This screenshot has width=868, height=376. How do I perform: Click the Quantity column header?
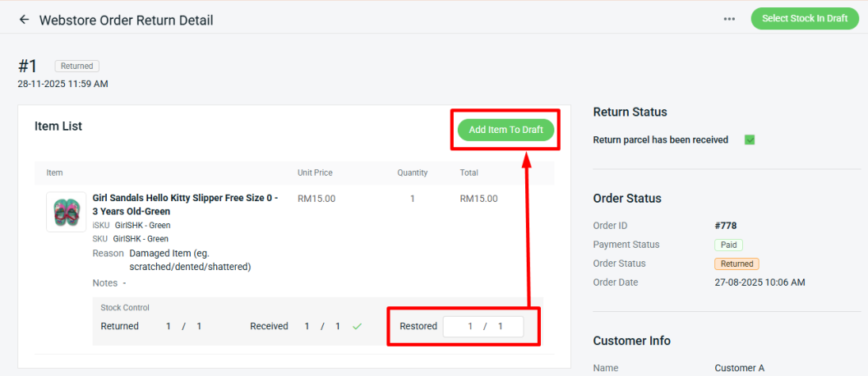coord(412,172)
